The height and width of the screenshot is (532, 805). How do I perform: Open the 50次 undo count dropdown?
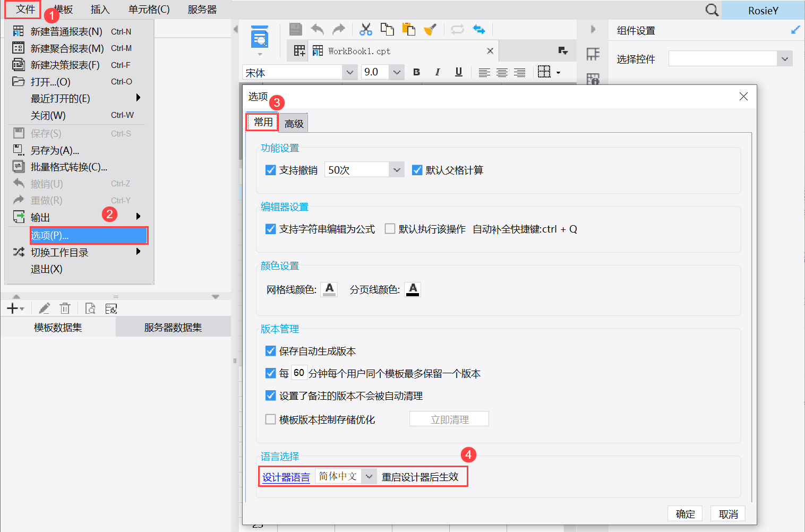coord(397,170)
